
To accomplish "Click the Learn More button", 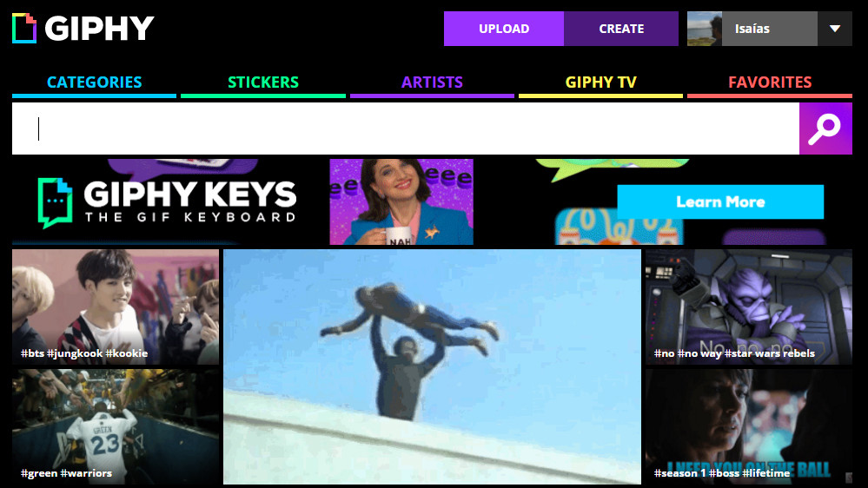I will pyautogui.click(x=720, y=202).
